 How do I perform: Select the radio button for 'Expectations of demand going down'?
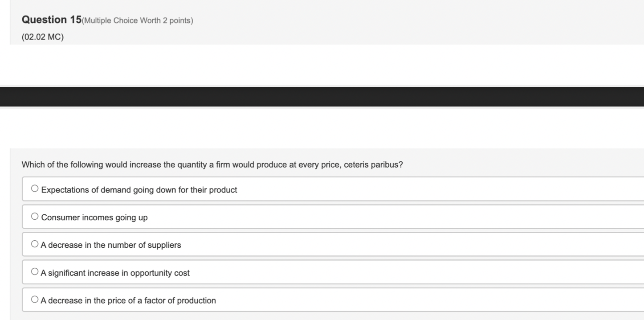pyautogui.click(x=35, y=188)
